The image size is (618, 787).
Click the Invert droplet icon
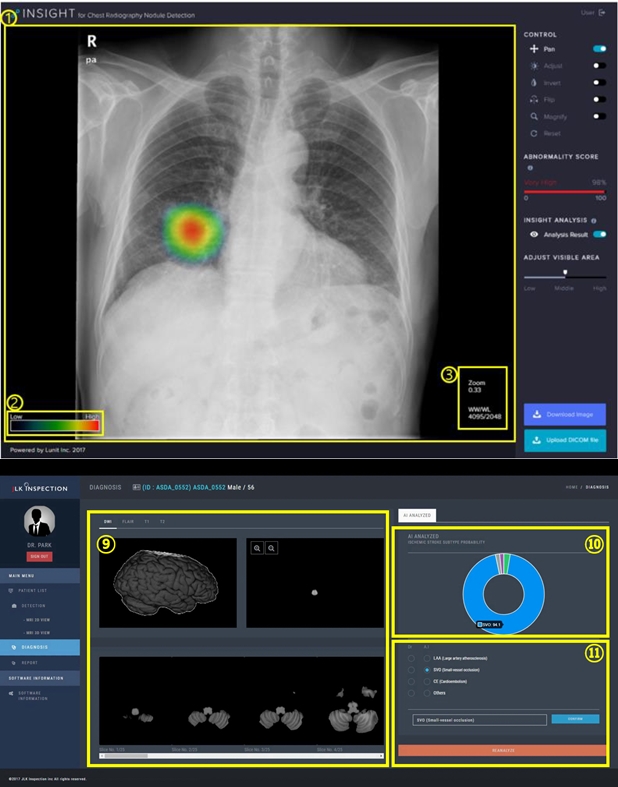[x=534, y=82]
